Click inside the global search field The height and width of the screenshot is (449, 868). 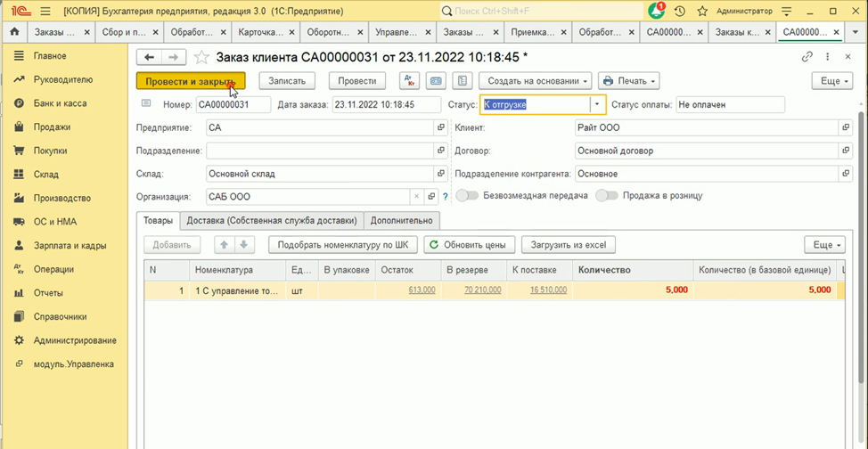[x=543, y=11]
